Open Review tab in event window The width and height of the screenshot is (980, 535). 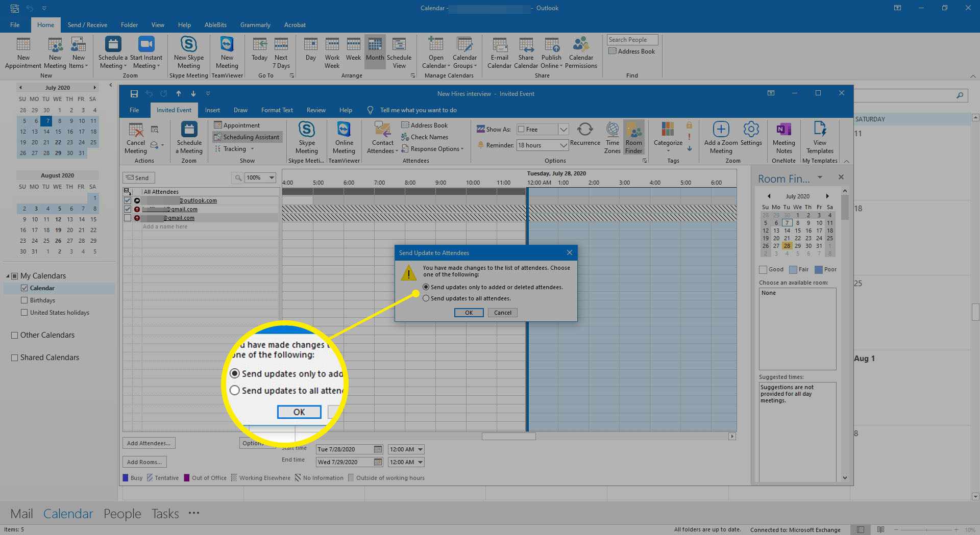tap(316, 110)
